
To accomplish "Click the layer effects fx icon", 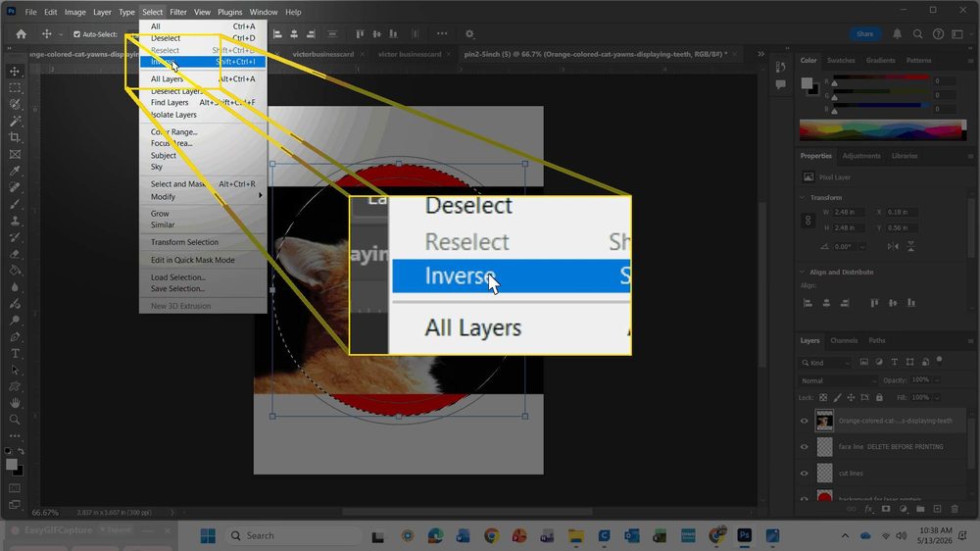I will point(868,509).
